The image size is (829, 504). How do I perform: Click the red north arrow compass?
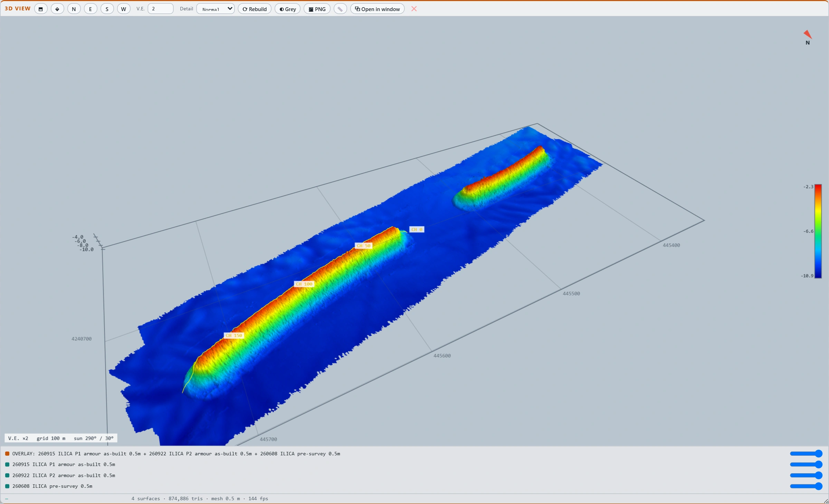(808, 34)
